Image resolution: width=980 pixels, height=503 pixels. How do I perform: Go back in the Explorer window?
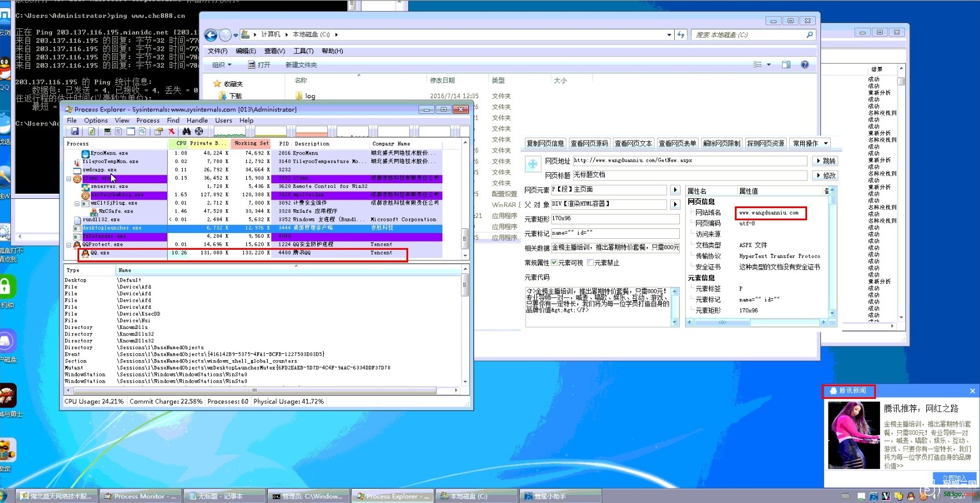click(x=211, y=35)
